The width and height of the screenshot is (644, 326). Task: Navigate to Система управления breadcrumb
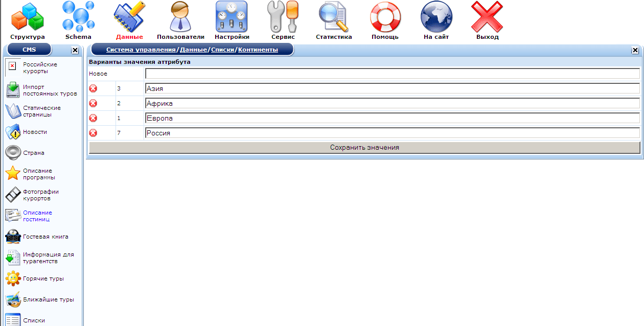(141, 50)
